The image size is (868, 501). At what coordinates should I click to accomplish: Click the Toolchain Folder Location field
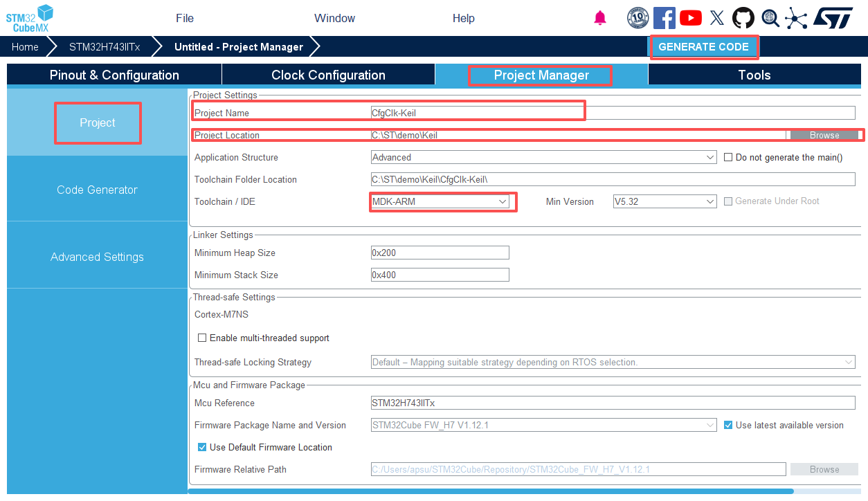[x=613, y=179]
